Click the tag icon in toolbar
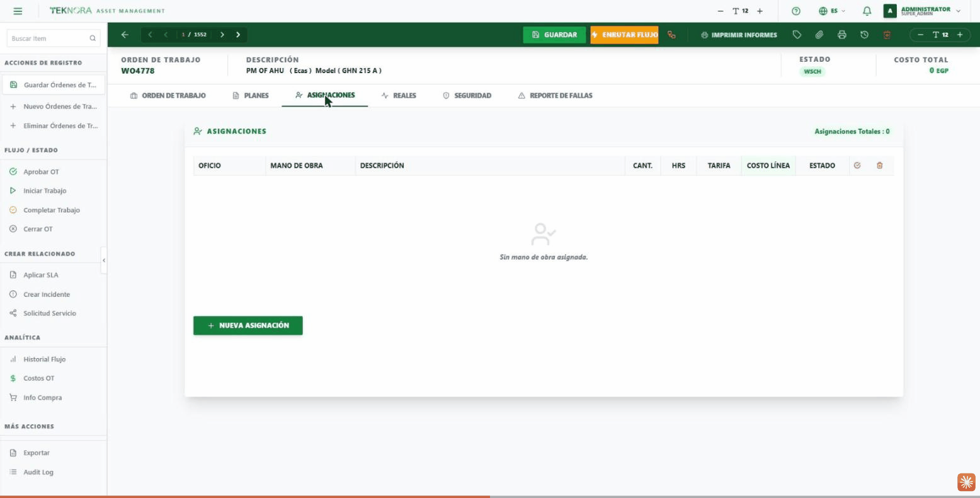The width and height of the screenshot is (980, 498). (797, 35)
